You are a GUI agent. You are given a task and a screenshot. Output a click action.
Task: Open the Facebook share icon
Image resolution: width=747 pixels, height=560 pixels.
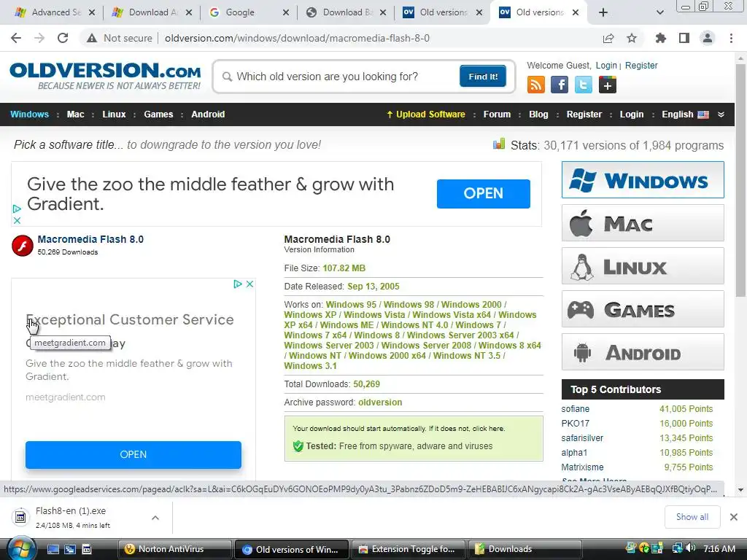[560, 85]
